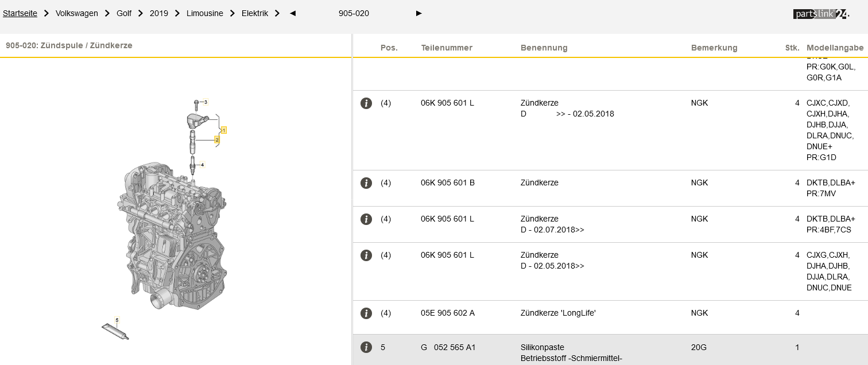Click spark plug callout 4 in diagram

pos(202,165)
